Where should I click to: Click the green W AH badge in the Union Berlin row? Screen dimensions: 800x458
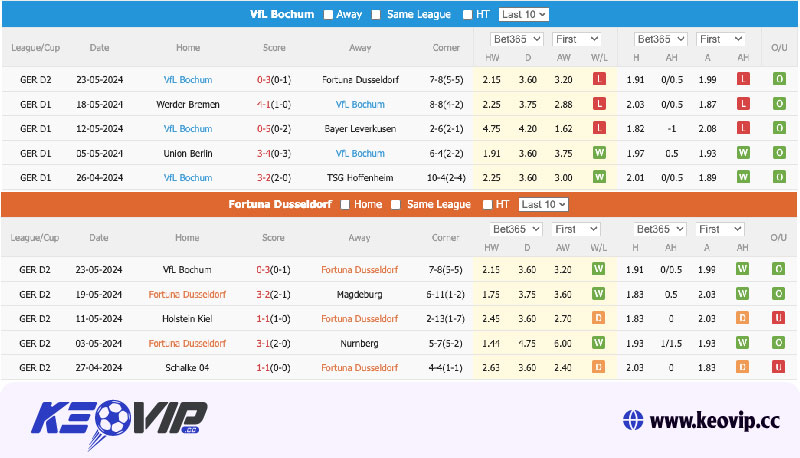(743, 152)
